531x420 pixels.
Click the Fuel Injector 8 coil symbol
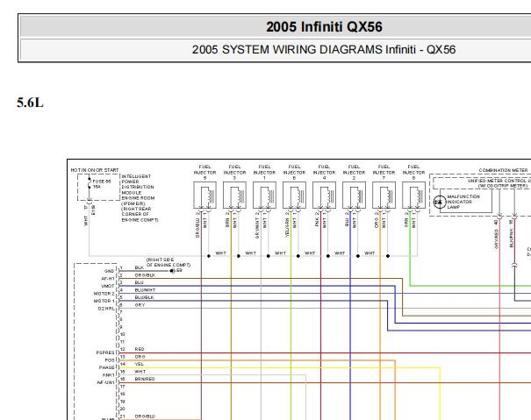click(x=413, y=196)
